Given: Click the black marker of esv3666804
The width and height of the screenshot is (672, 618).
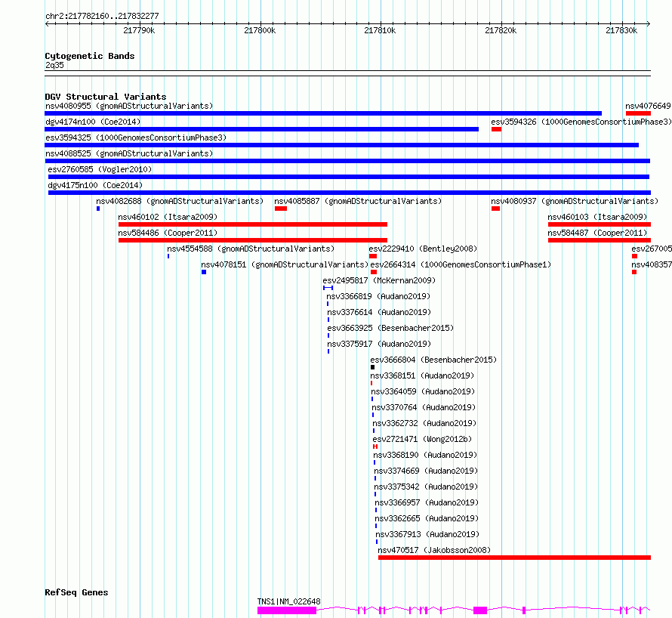Looking at the screenshot, I should click(372, 367).
